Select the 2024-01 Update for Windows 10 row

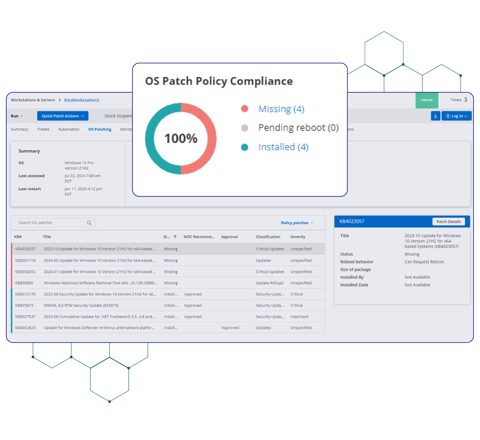(168, 272)
